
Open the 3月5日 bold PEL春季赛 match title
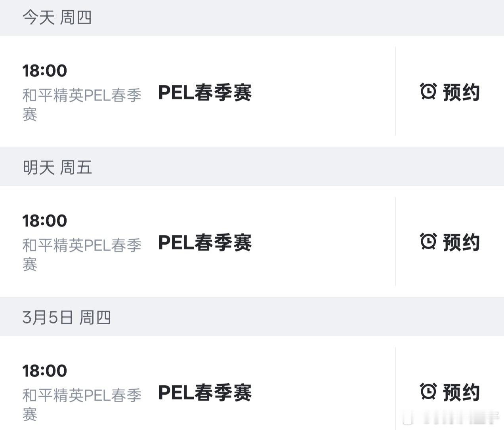205,393
